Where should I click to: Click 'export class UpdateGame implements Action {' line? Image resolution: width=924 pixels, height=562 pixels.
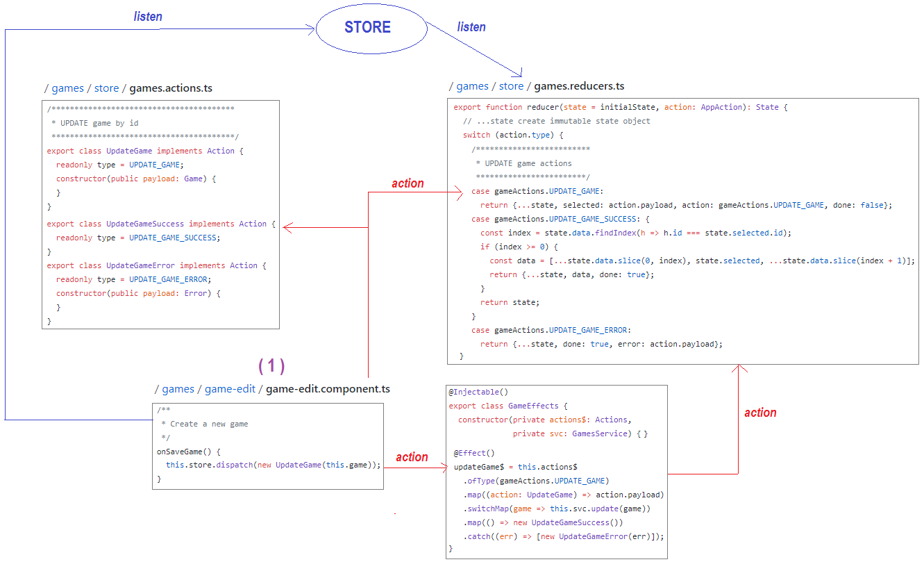coord(145,151)
